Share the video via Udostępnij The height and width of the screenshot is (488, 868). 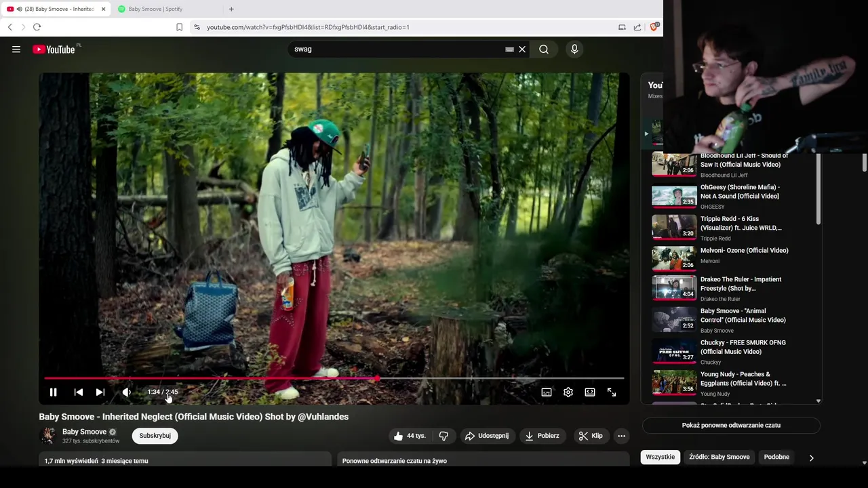click(487, 436)
